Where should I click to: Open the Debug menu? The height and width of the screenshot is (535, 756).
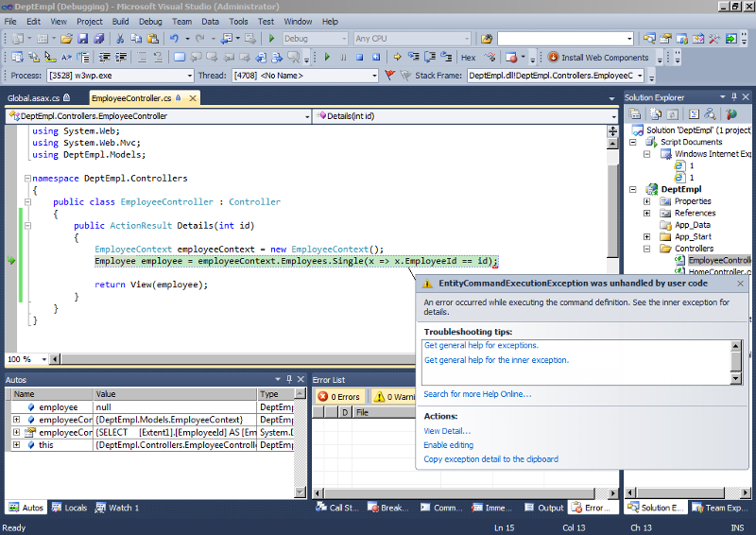click(x=149, y=21)
